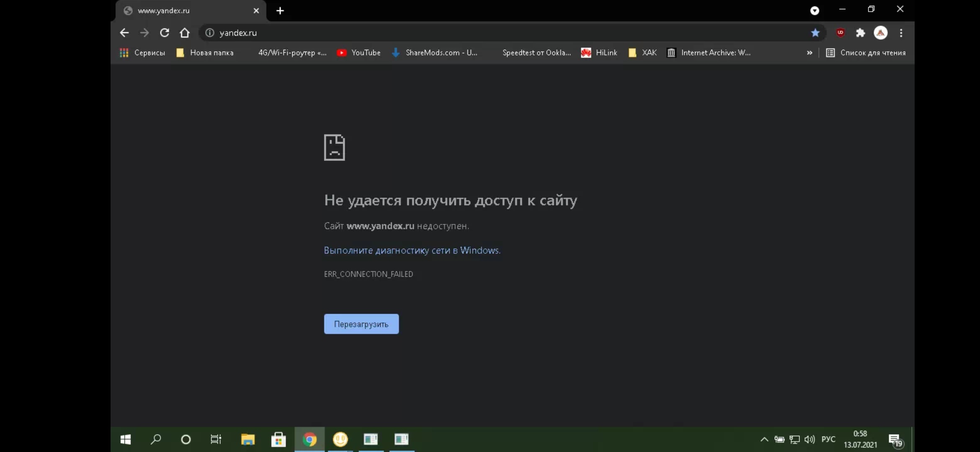The width and height of the screenshot is (980, 452).
Task: Click the sad page error icon
Action: click(334, 147)
